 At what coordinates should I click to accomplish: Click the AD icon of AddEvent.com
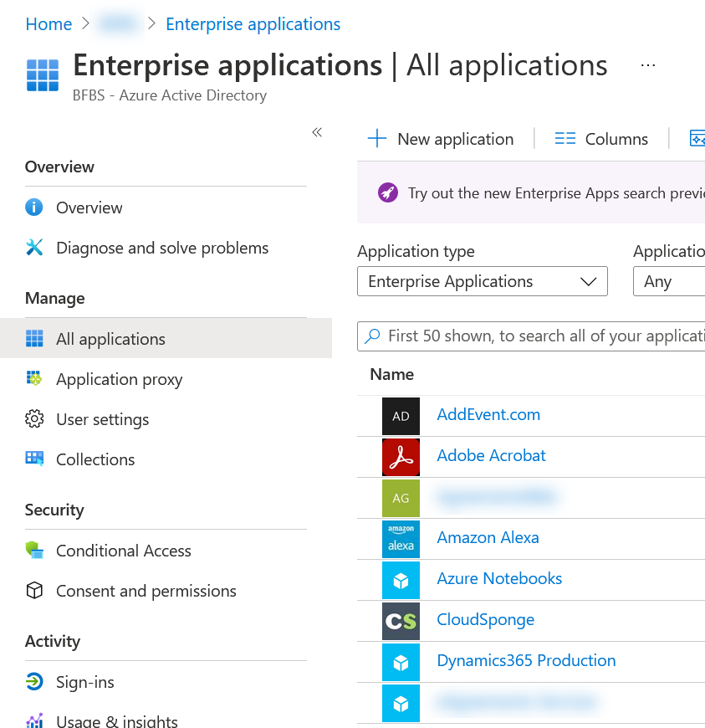coord(401,416)
